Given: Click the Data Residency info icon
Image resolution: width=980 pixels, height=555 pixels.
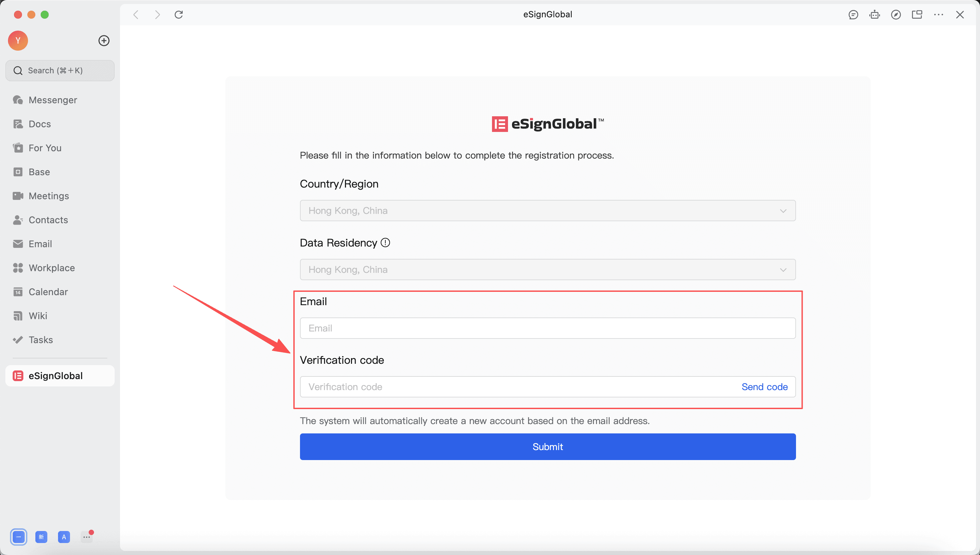Looking at the screenshot, I should (x=385, y=243).
